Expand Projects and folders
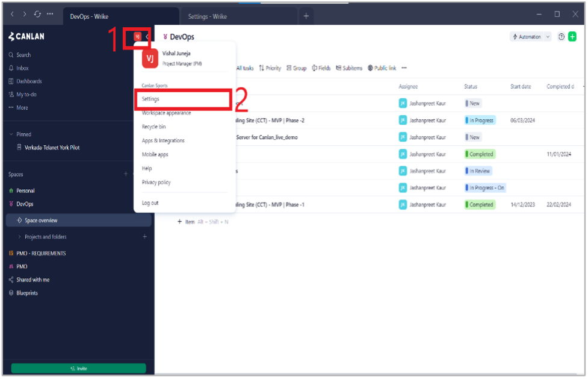The height and width of the screenshot is (379, 588). pos(19,237)
